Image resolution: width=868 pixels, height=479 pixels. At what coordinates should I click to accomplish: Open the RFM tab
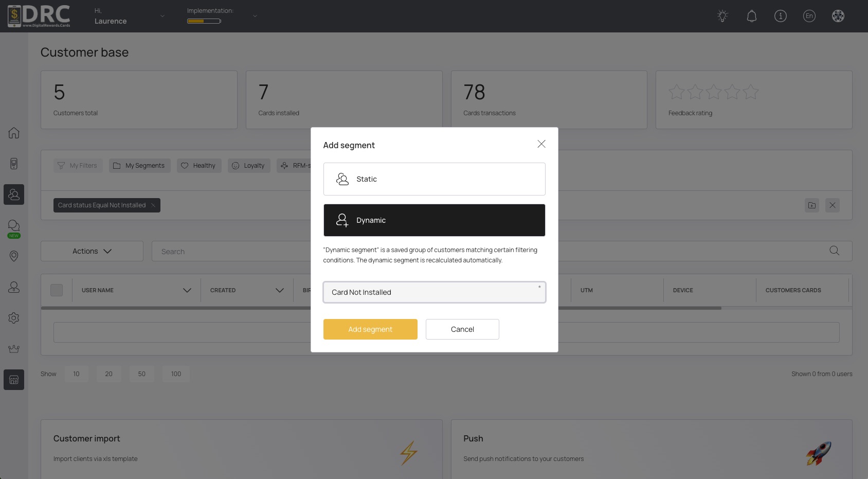coord(294,166)
